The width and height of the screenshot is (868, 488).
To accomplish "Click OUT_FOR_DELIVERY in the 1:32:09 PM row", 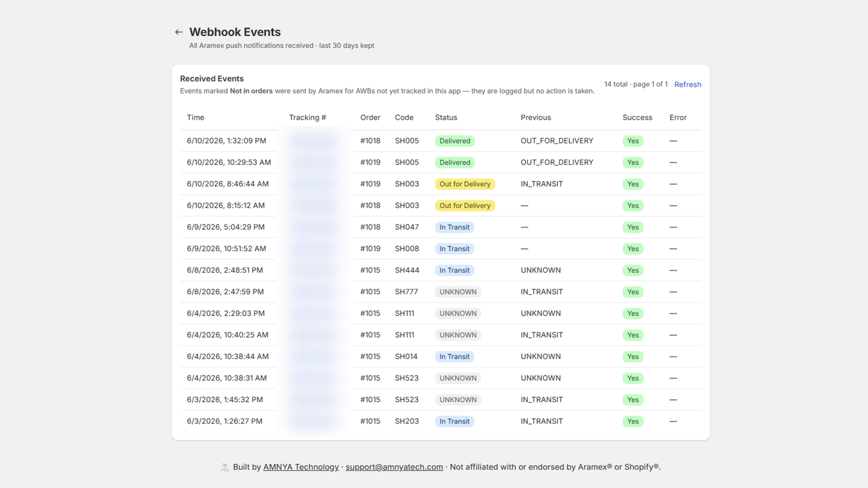I will point(557,141).
